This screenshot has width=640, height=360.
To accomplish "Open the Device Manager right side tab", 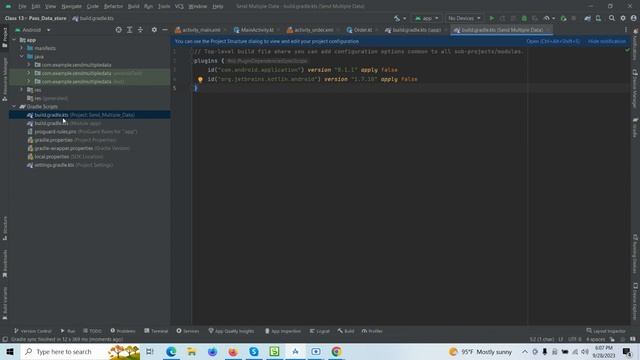I will point(635,89).
